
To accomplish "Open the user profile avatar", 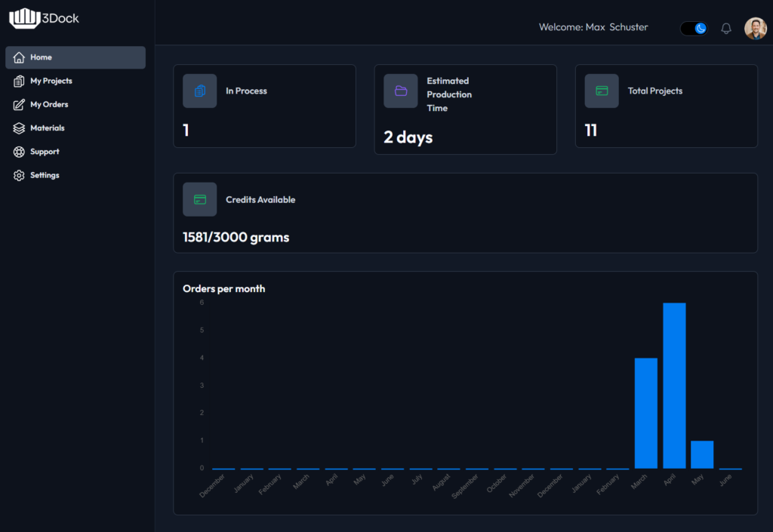I will pyautogui.click(x=755, y=29).
